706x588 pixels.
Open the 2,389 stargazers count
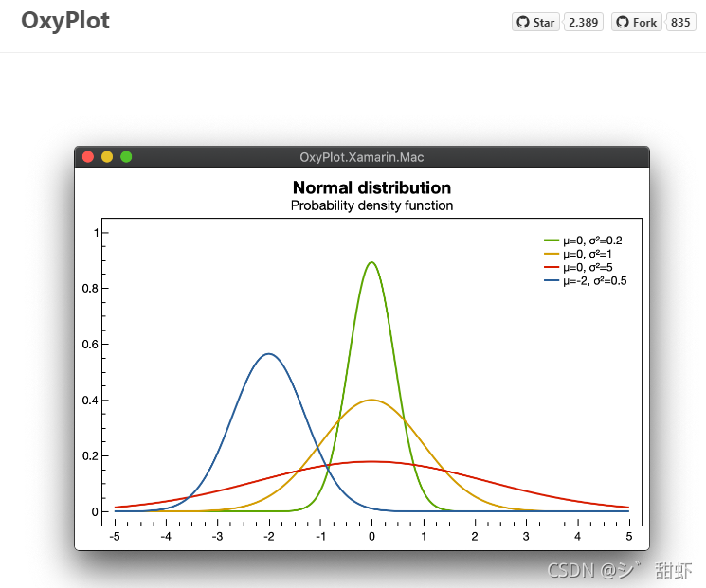click(x=583, y=22)
